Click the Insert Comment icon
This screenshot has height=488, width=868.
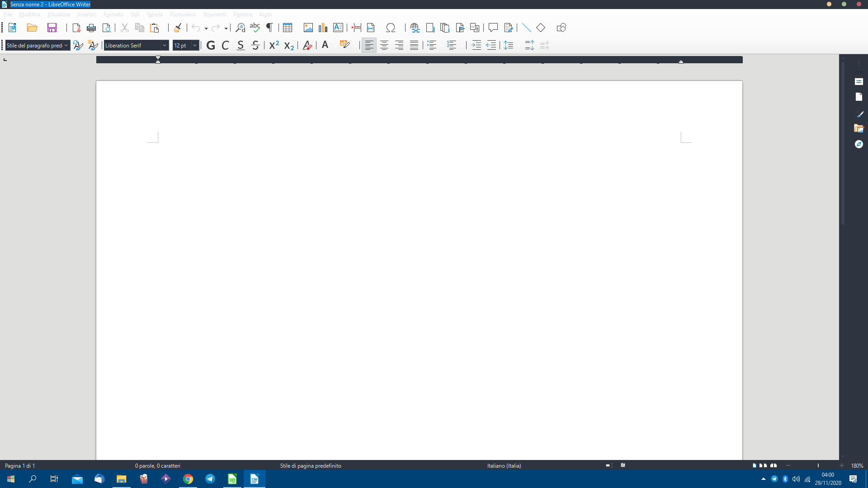click(493, 28)
